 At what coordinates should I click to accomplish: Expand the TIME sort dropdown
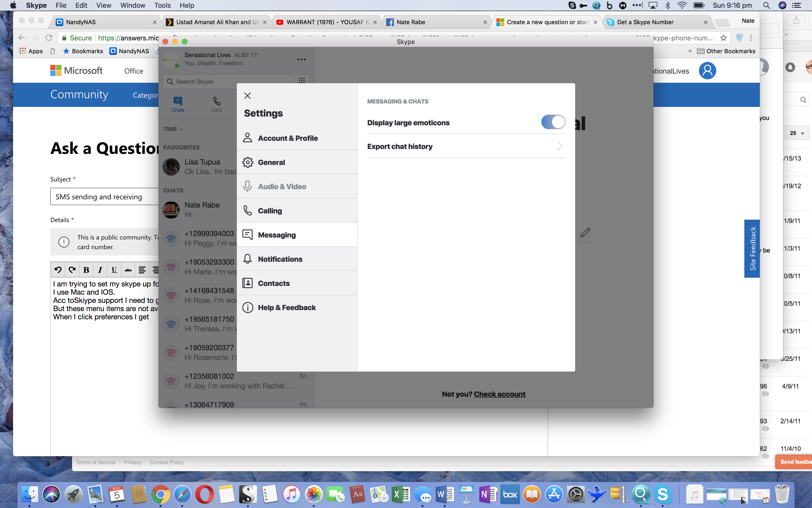174,129
